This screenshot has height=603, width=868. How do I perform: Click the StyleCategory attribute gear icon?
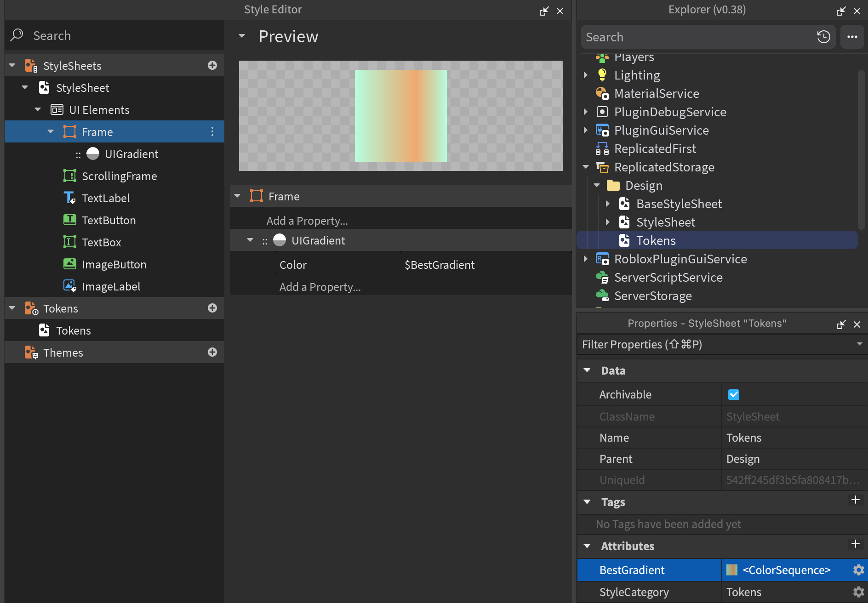[858, 592]
